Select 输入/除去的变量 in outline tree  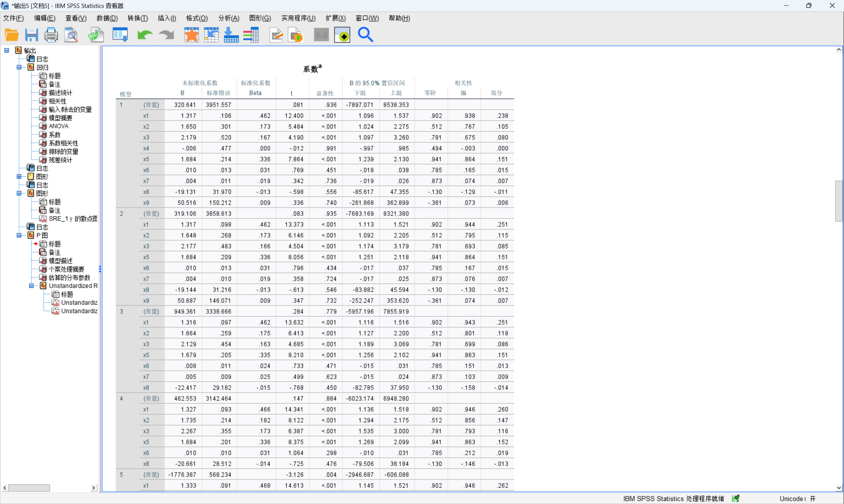pos(70,109)
